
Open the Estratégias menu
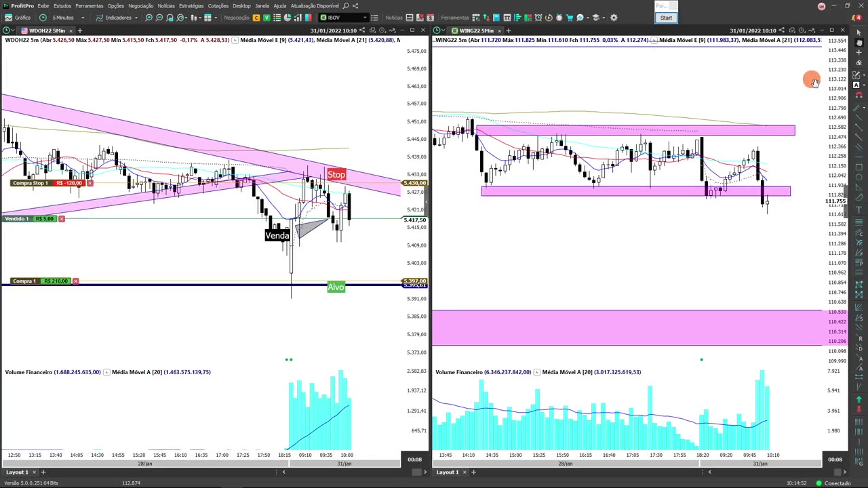click(x=191, y=5)
